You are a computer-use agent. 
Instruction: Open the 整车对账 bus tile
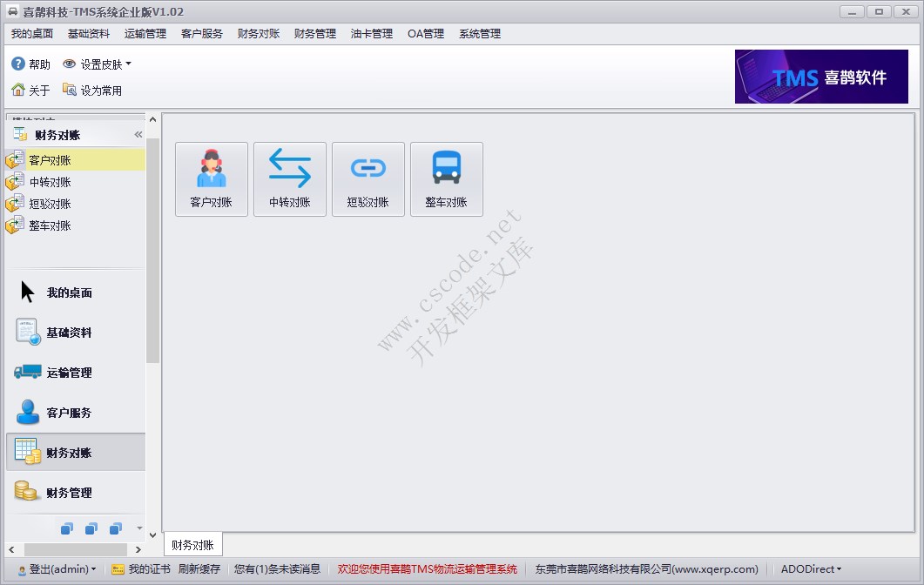tap(446, 179)
